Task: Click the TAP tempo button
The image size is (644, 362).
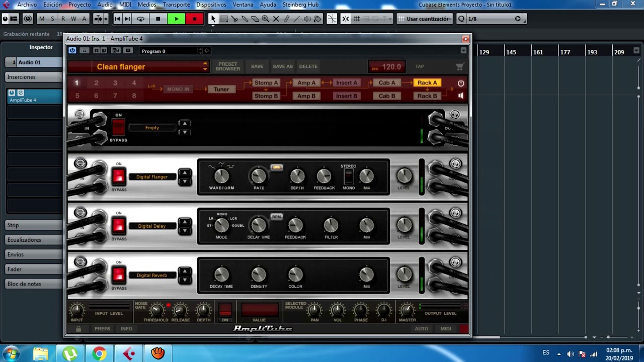Action: point(420,66)
